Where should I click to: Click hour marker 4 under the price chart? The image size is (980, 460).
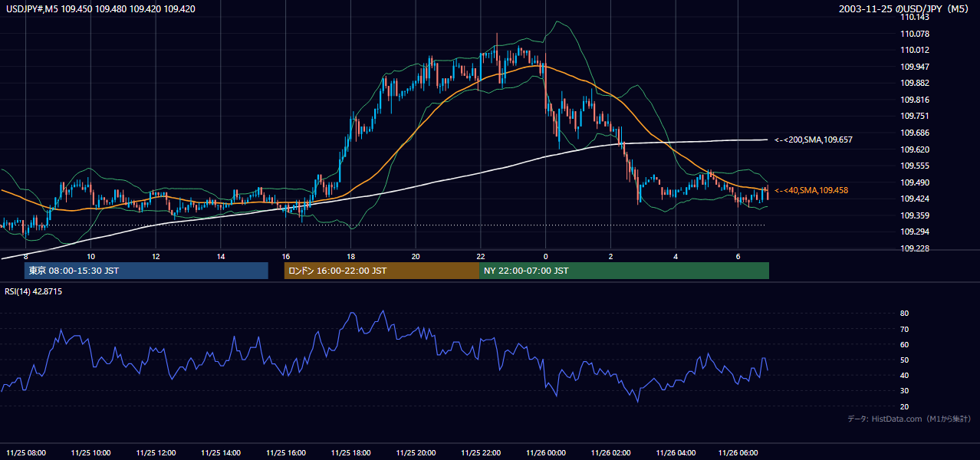coord(676,256)
